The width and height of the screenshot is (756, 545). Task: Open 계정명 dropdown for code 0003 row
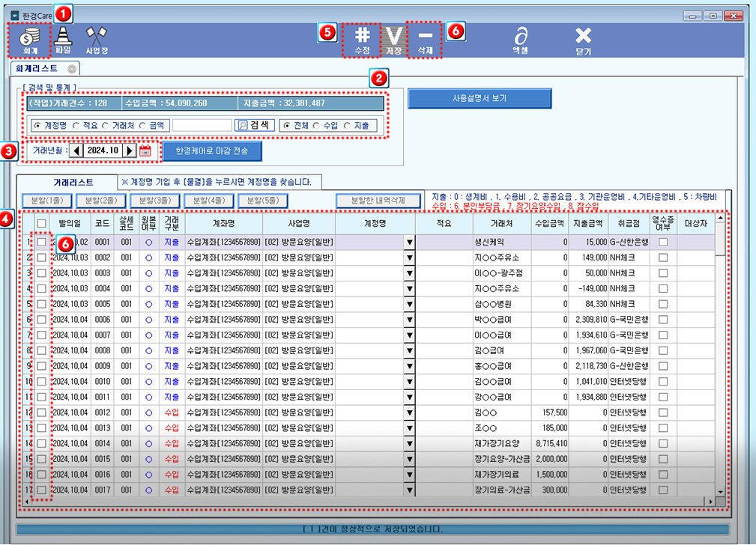coord(409,273)
